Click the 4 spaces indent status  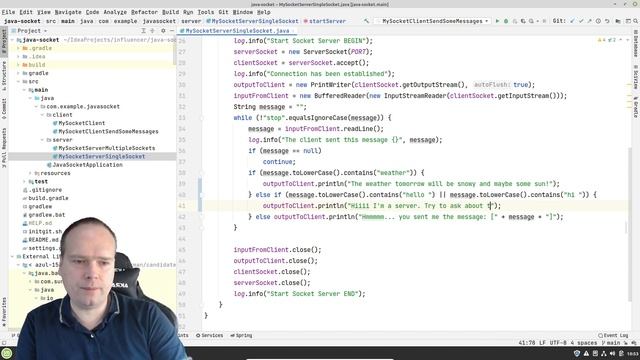(584, 343)
